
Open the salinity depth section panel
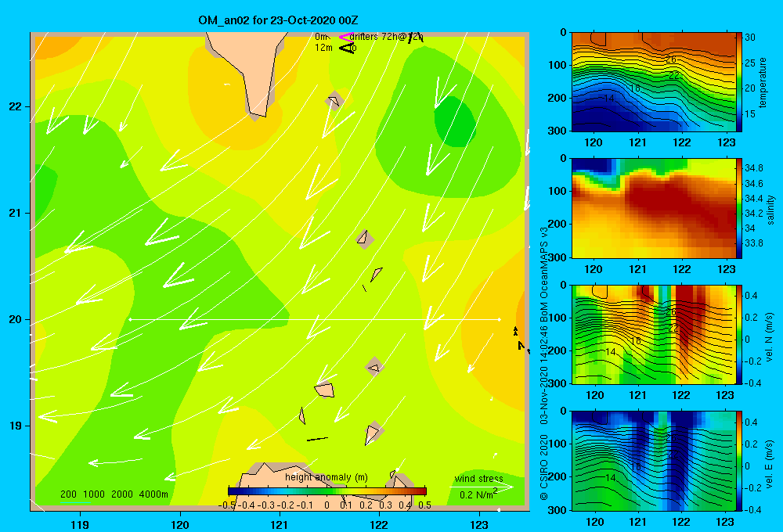coord(653,208)
